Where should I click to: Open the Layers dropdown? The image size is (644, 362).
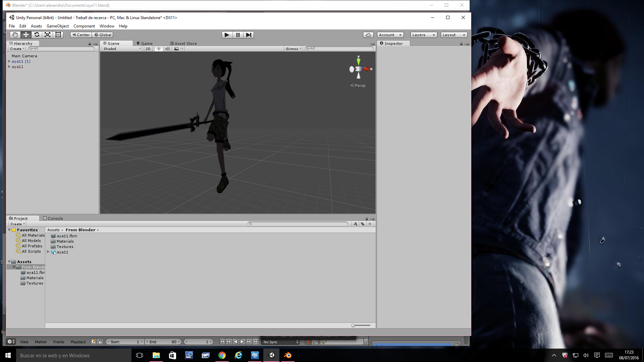pos(423,35)
